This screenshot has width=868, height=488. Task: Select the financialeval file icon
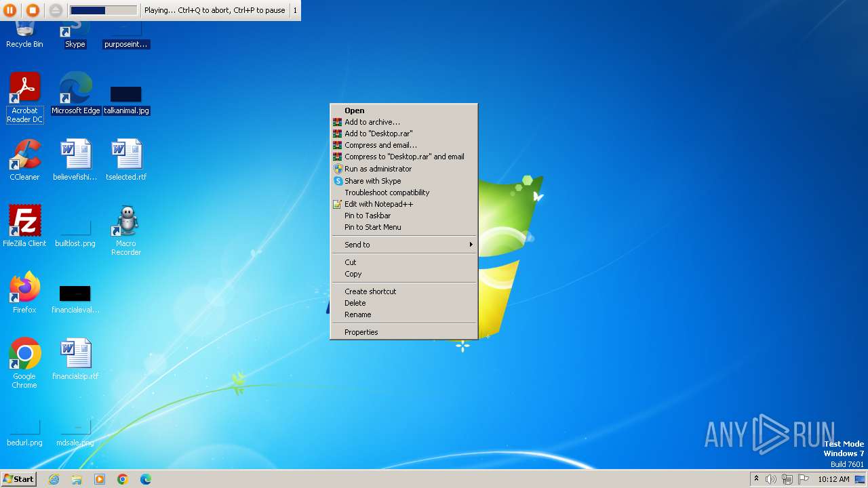click(x=75, y=298)
